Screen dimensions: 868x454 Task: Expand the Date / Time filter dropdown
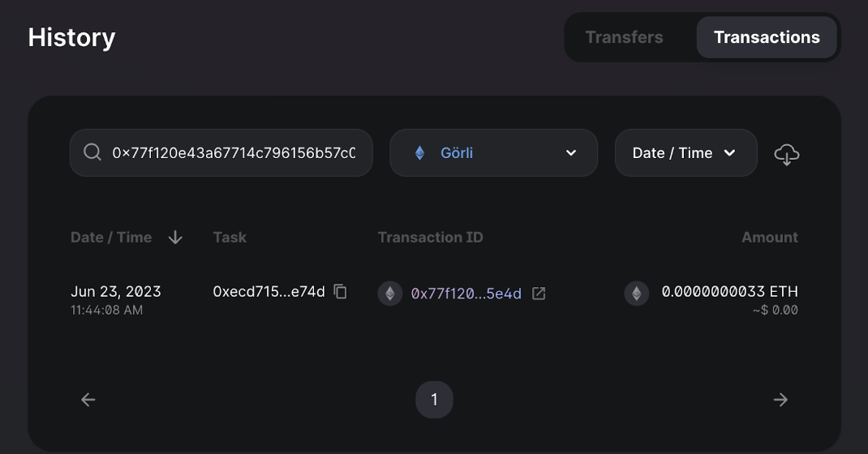tap(685, 153)
